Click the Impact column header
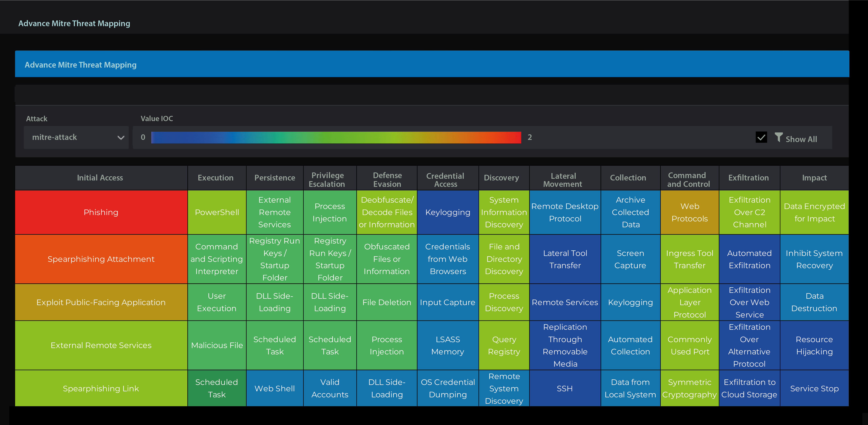 tap(814, 178)
